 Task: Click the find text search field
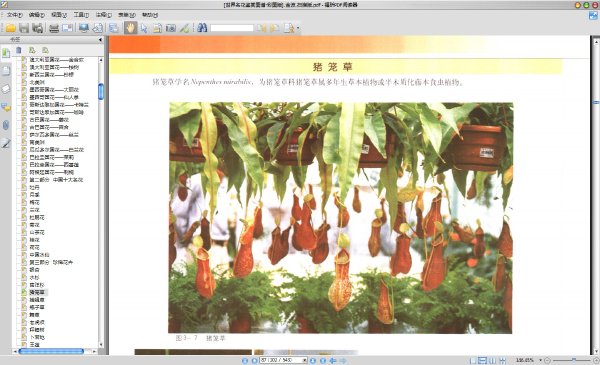click(232, 28)
